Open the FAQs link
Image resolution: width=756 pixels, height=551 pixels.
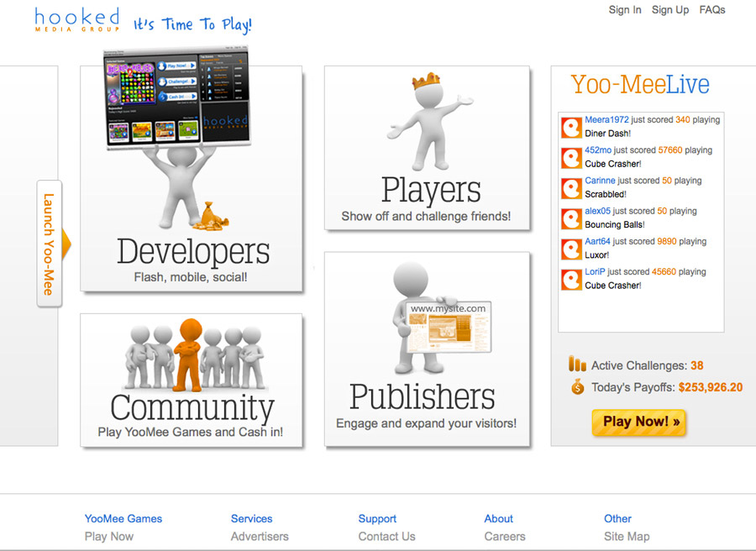(712, 10)
